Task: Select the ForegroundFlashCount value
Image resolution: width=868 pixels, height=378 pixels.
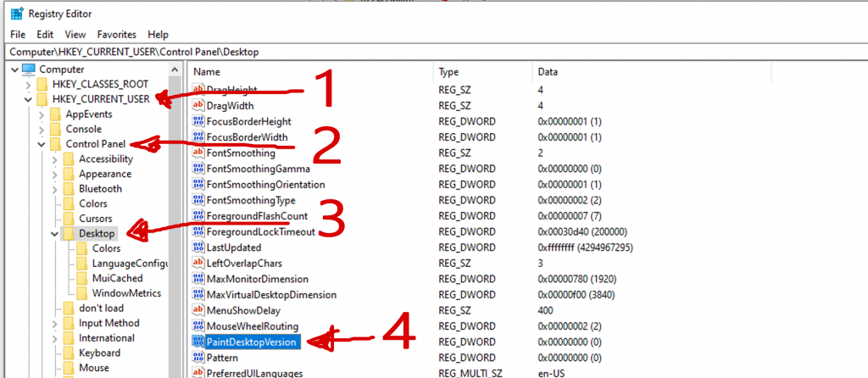Action: click(256, 216)
